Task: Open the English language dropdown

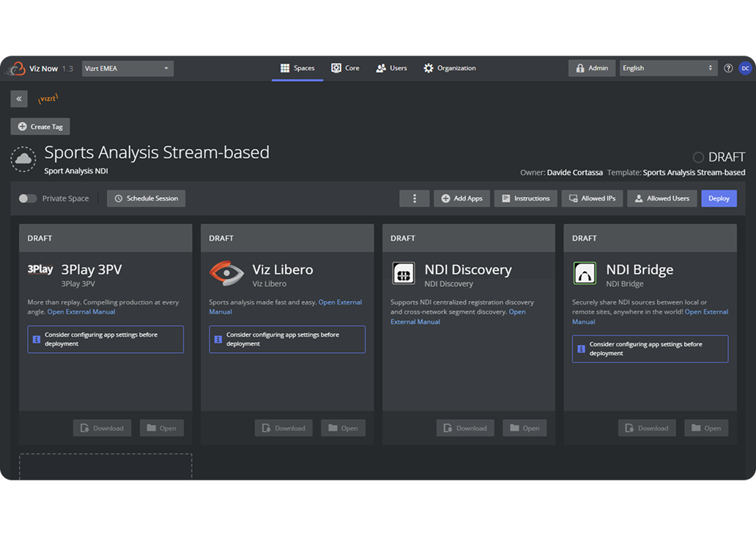Action: tap(667, 68)
